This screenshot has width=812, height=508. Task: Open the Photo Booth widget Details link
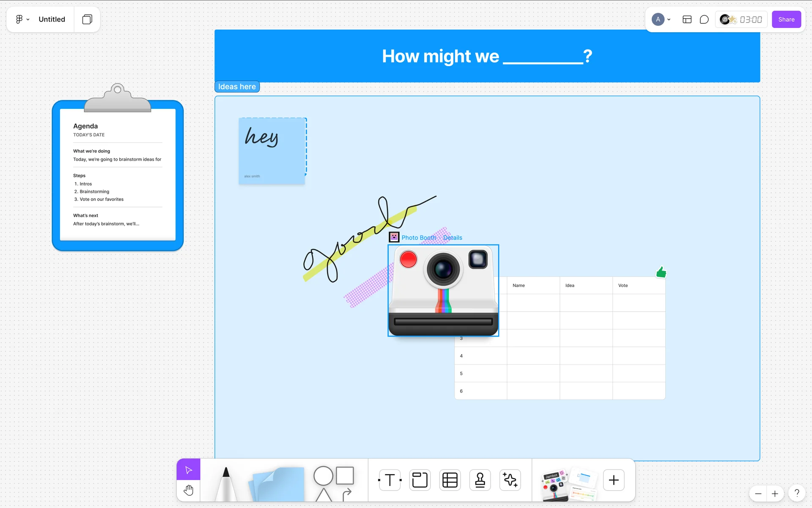(x=453, y=237)
